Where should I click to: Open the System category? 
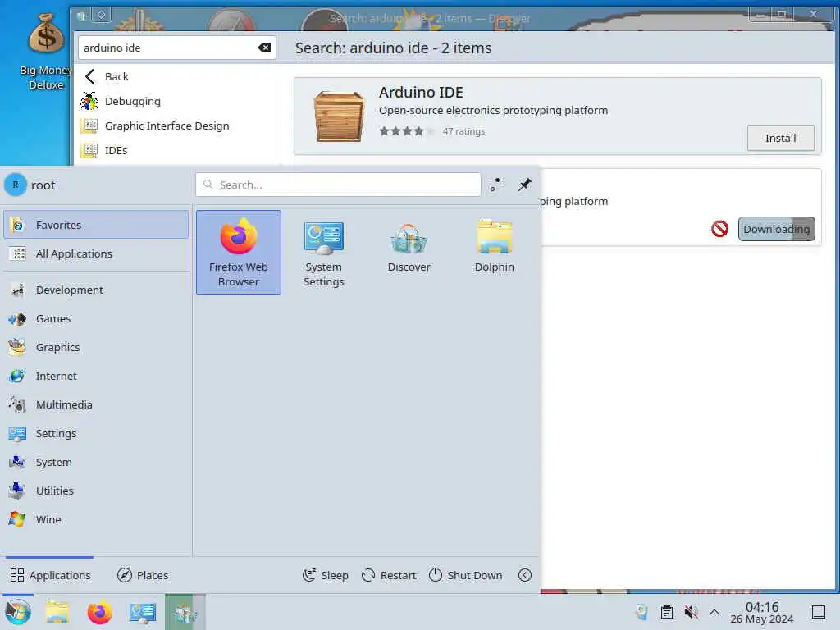(x=96, y=463)
